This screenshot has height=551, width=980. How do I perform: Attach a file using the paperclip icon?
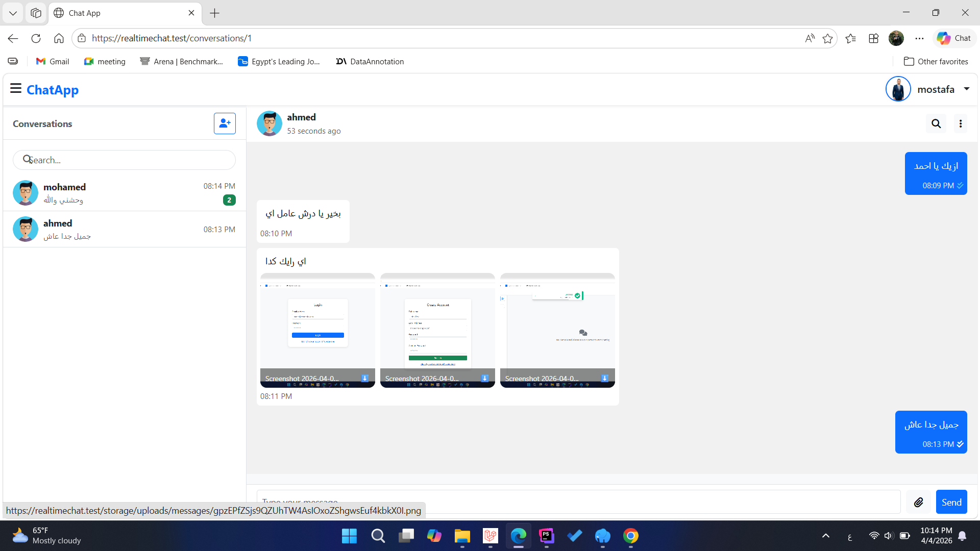[x=919, y=502]
